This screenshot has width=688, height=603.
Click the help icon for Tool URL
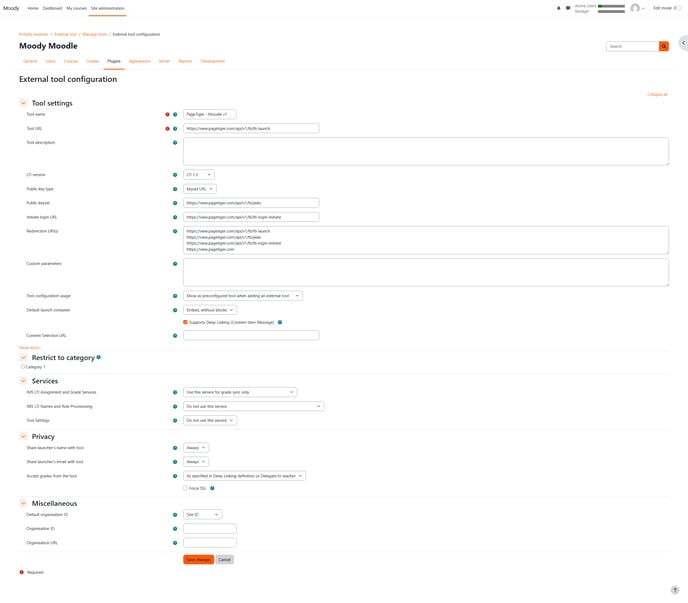[175, 129]
